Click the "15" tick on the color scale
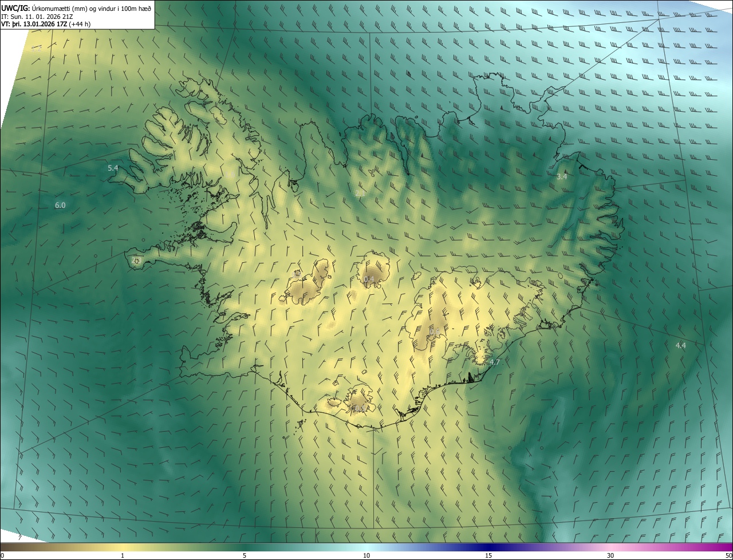This screenshot has width=733, height=560. 488,555
